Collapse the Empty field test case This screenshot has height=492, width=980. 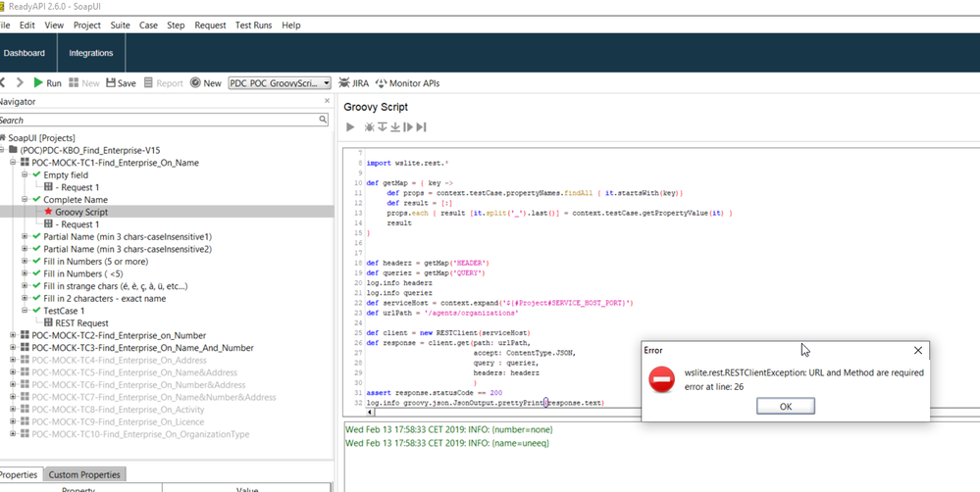tap(25, 174)
